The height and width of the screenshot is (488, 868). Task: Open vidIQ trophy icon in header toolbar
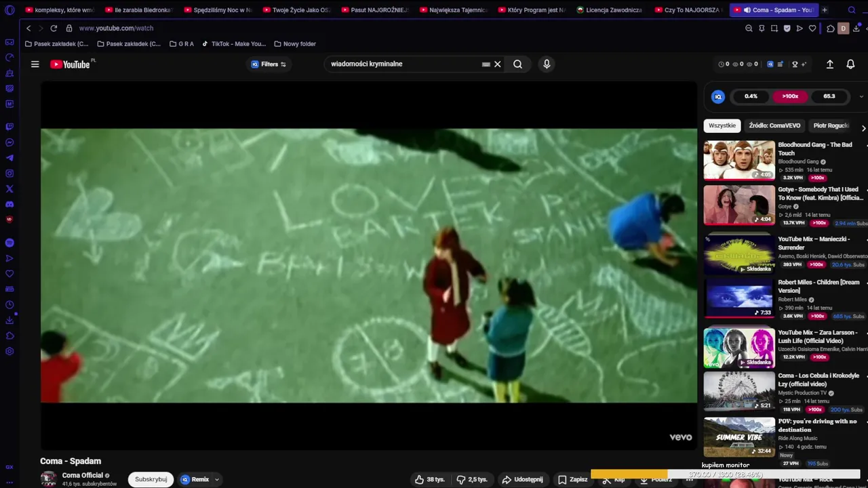pyautogui.click(x=795, y=64)
